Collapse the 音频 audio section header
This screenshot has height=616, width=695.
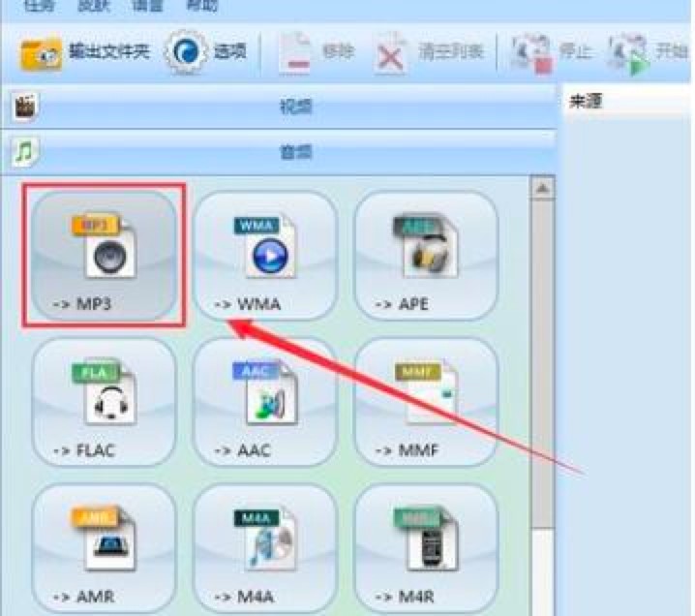point(279,153)
